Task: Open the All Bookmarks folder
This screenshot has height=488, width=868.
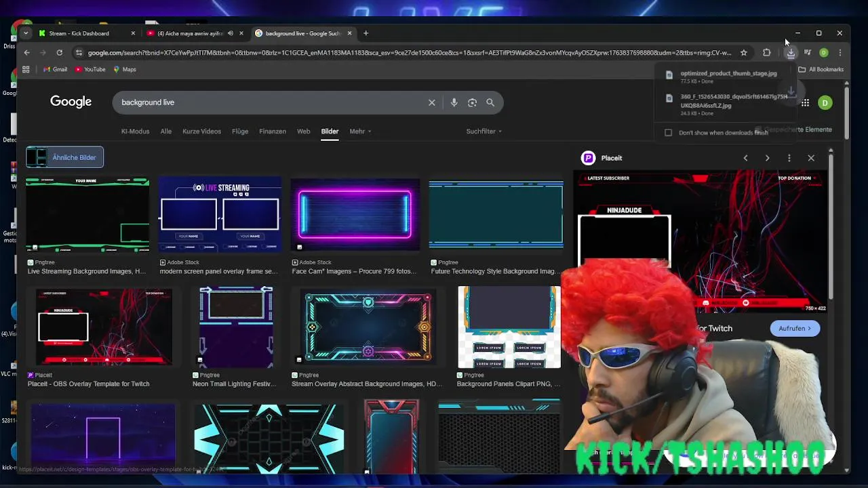Action: pos(821,69)
